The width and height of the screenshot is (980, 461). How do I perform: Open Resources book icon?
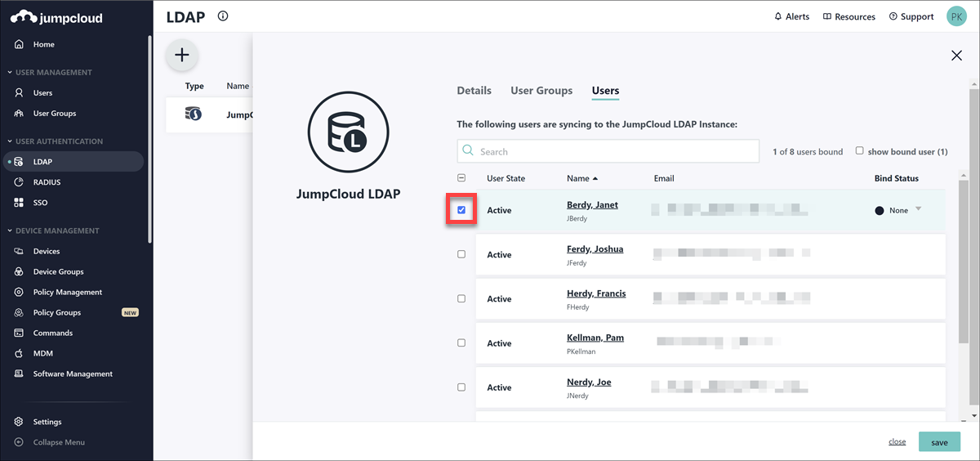click(827, 17)
